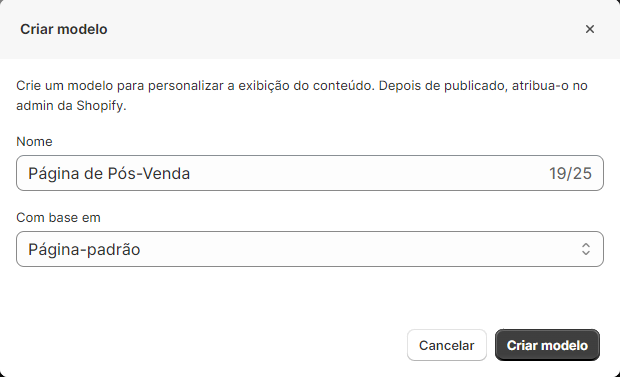620x377 pixels.
Task: Click the Com base em label
Action: (59, 218)
